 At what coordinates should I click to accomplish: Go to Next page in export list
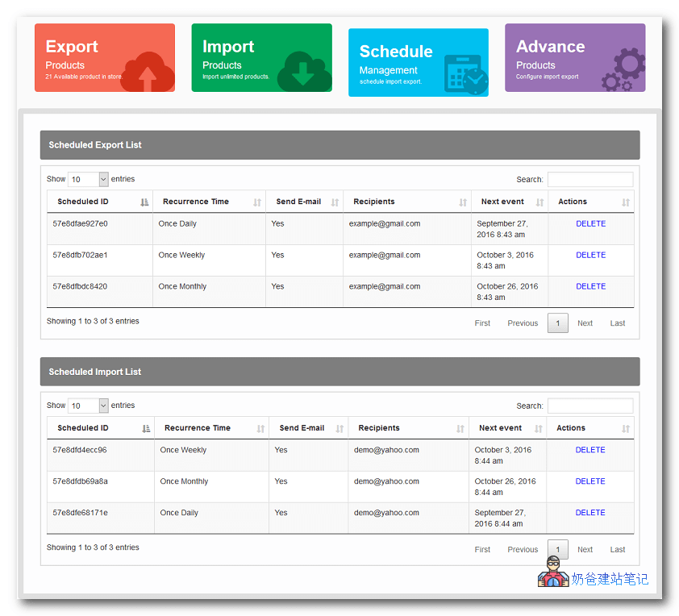pos(585,323)
